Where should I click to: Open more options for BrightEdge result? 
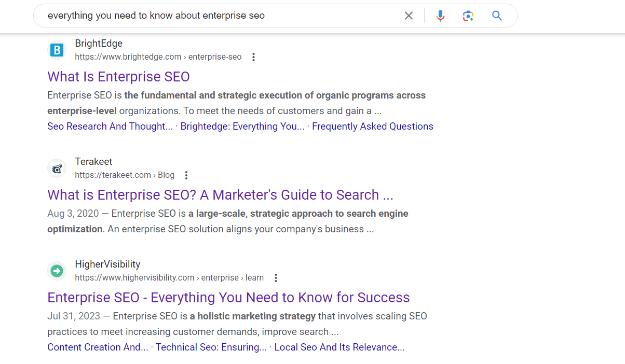[x=253, y=57]
